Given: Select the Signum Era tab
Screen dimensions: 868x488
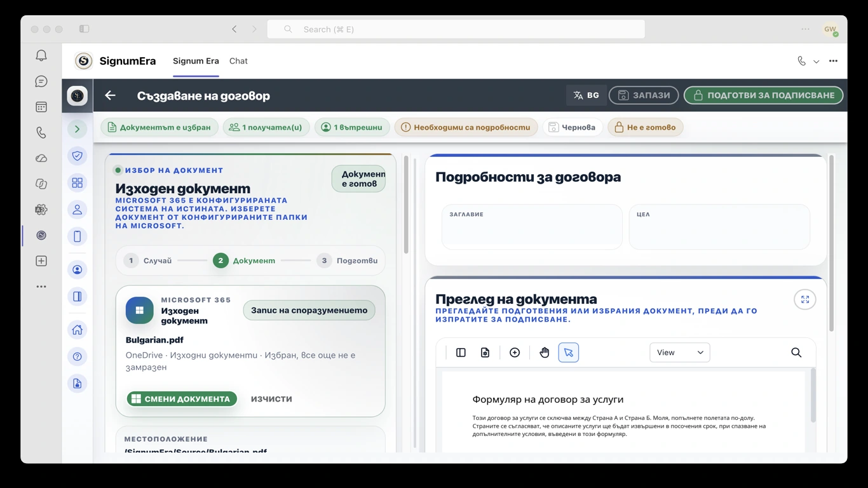Looking at the screenshot, I should (196, 61).
